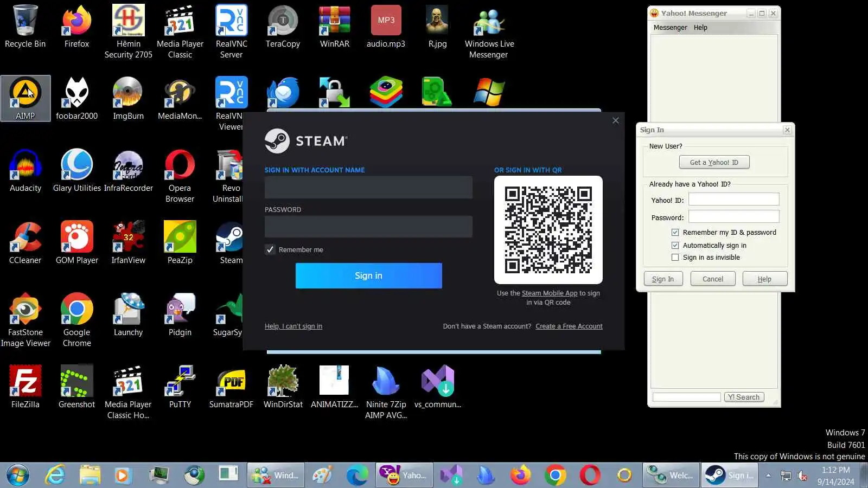
Task: Open the Recycle Bin desktop icon
Action: (x=25, y=27)
